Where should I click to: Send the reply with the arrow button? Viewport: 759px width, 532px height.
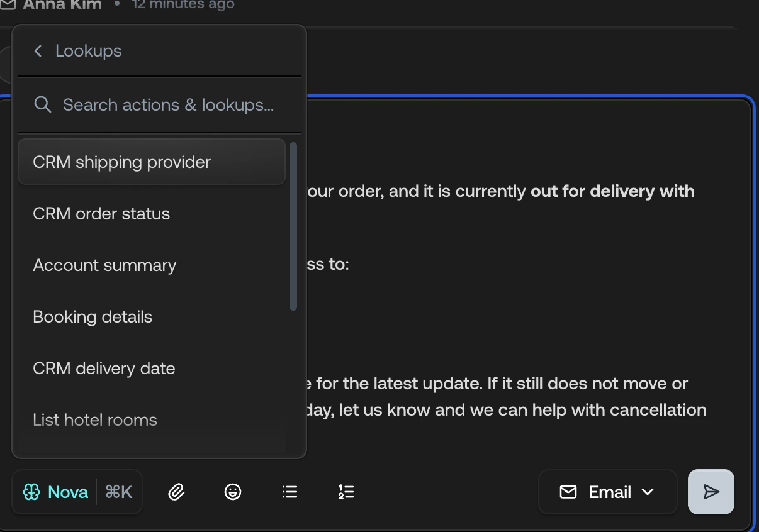pos(711,492)
